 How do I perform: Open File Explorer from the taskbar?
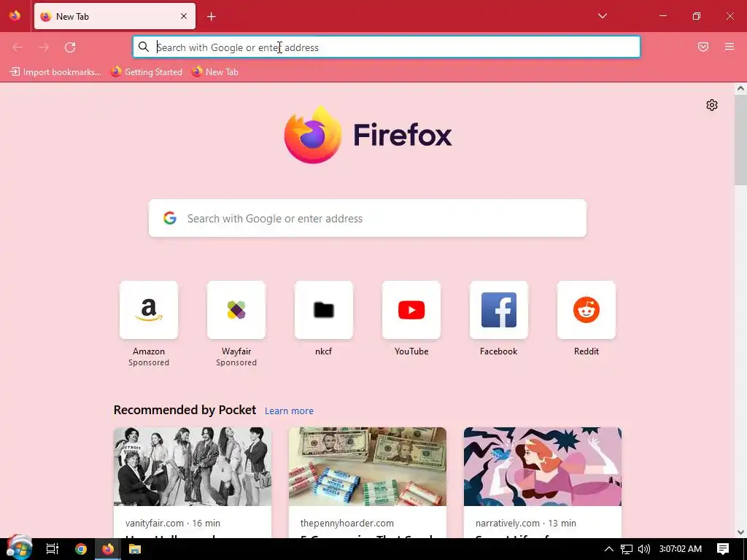135,549
